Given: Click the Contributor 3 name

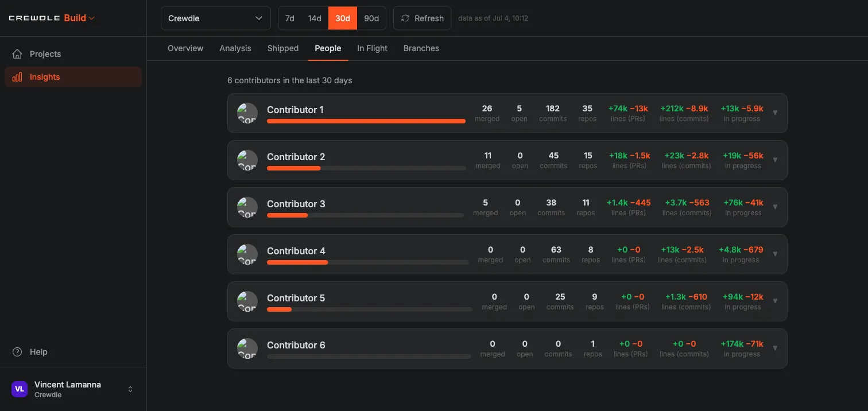Looking at the screenshot, I should [296, 204].
